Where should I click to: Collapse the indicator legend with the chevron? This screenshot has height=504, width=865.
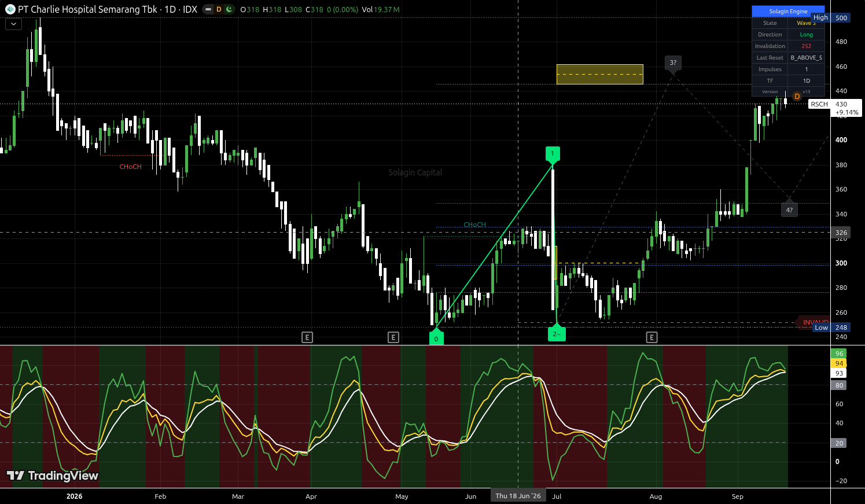click(x=13, y=24)
